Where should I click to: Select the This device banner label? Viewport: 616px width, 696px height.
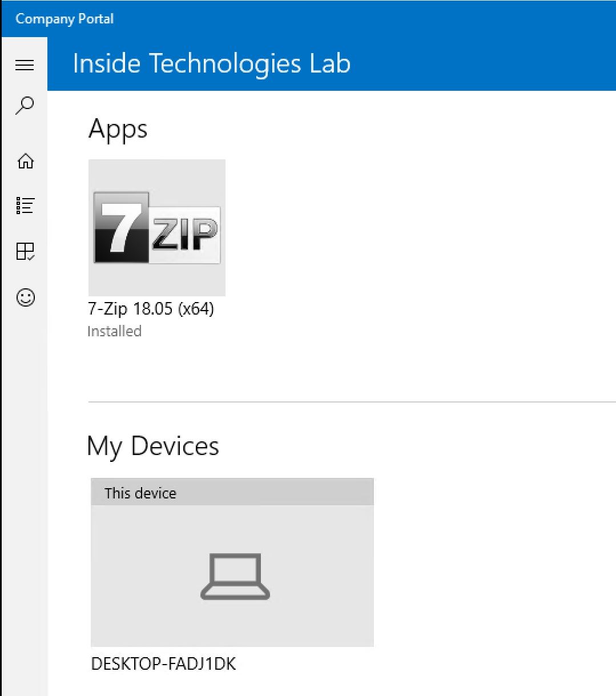click(140, 493)
